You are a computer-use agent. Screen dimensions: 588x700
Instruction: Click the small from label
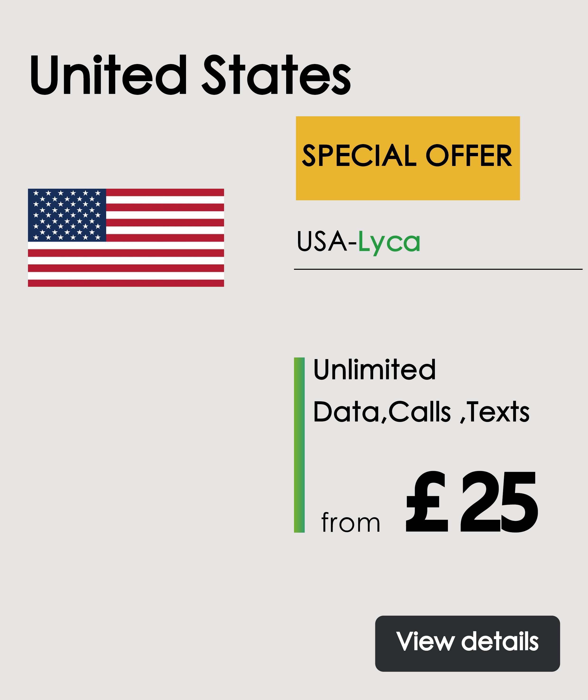(x=350, y=523)
